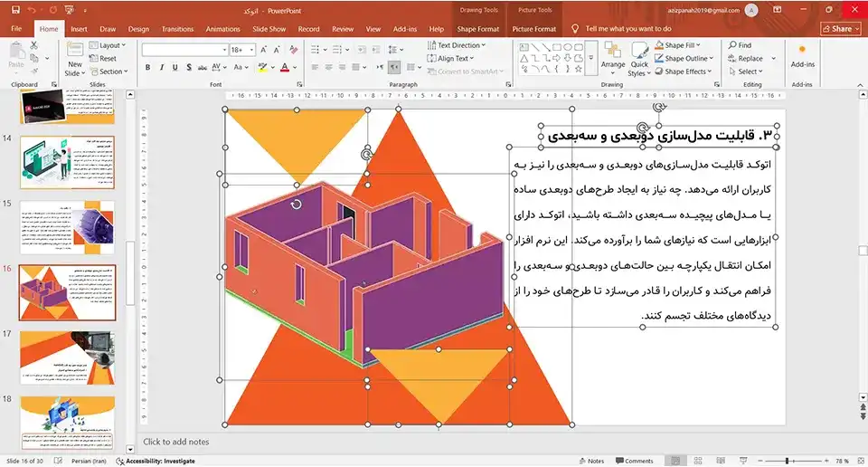Toggle right-to-left text direction

394,67
